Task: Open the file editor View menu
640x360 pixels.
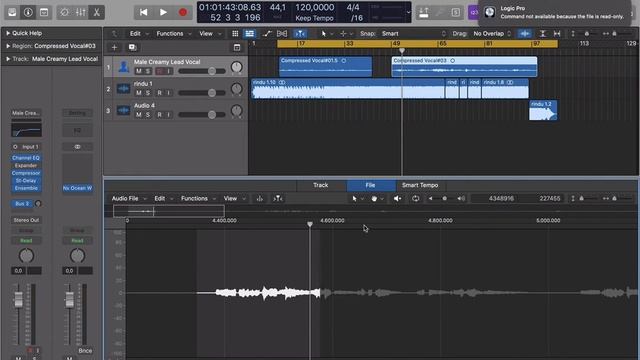Action: [234, 198]
